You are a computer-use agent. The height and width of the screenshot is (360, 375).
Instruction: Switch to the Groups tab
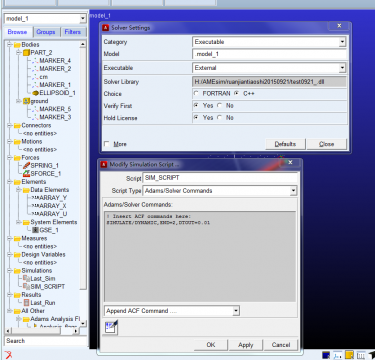coord(46,32)
